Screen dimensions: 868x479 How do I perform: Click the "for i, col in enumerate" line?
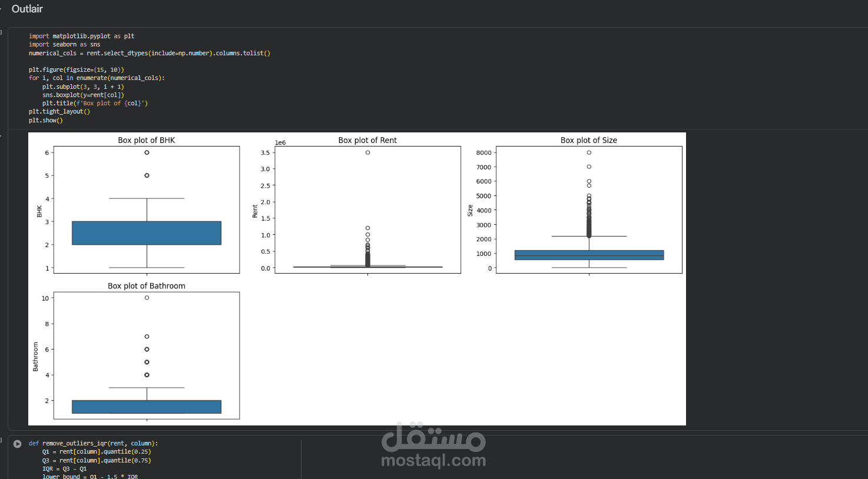[x=97, y=78]
